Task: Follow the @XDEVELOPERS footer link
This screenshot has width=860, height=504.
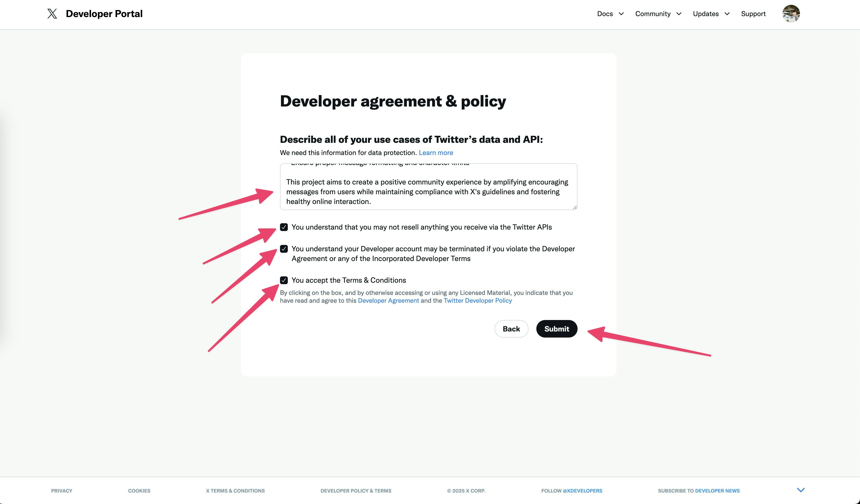Action: (x=582, y=491)
